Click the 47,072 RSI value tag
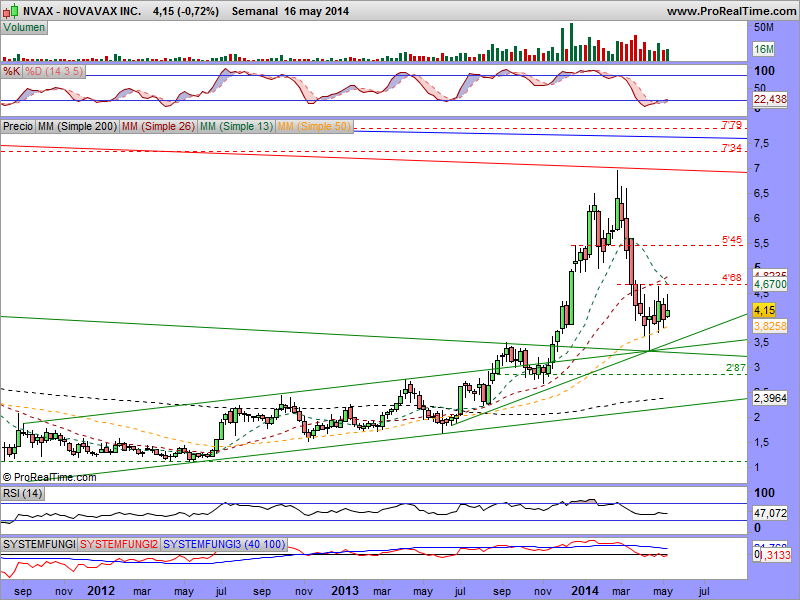Viewport: 800px width, 600px height. [770, 513]
